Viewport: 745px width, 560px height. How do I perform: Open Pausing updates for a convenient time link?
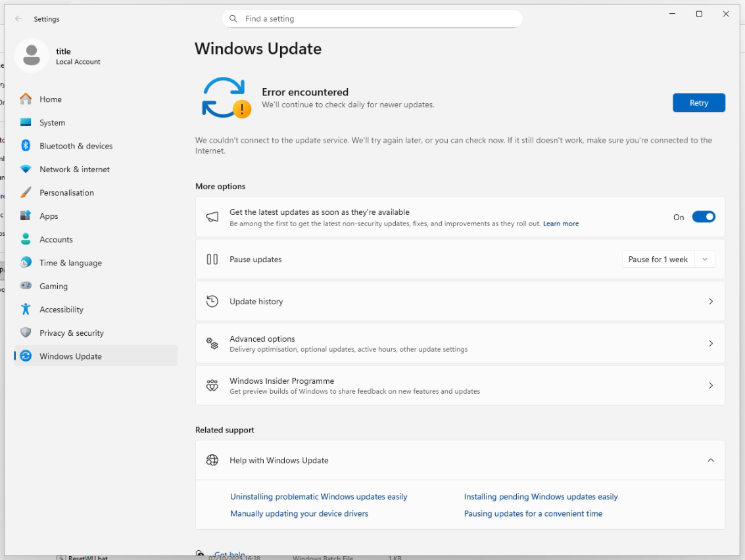pyautogui.click(x=533, y=513)
